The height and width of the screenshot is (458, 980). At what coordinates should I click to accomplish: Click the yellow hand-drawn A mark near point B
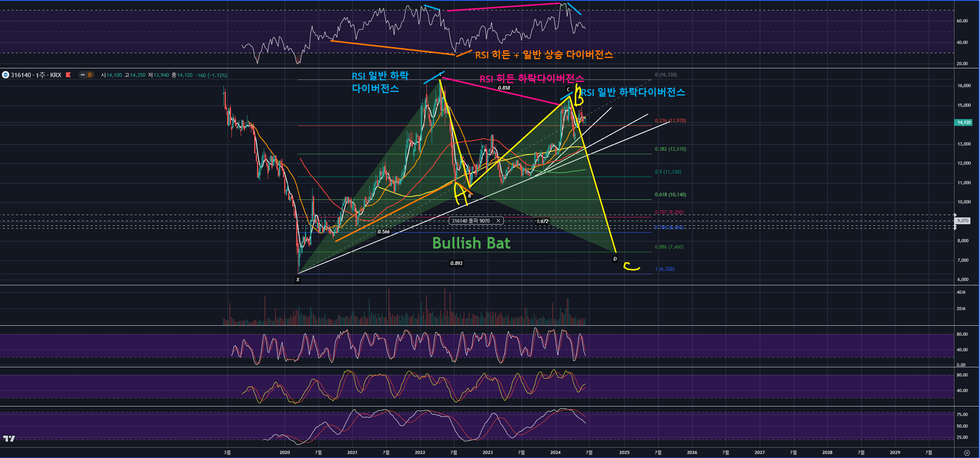[461, 194]
